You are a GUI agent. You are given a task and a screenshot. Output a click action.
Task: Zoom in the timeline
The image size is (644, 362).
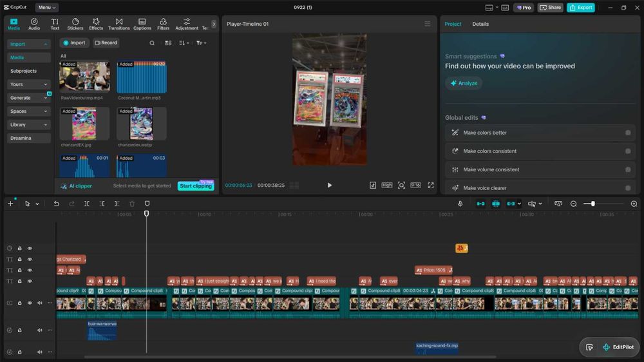[634, 204]
